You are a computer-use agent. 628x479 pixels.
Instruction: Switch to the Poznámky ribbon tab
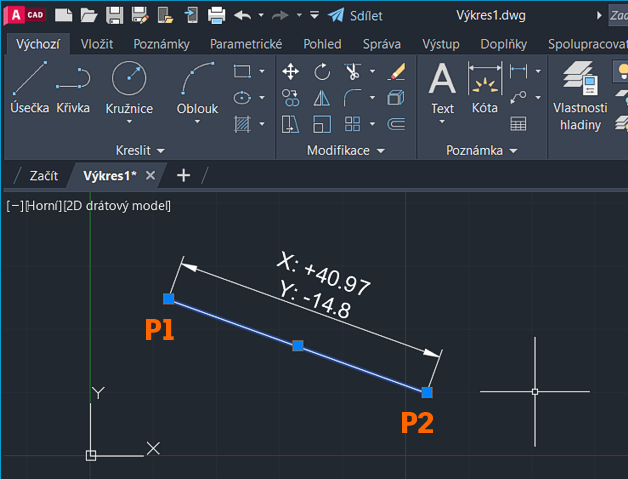[161, 44]
